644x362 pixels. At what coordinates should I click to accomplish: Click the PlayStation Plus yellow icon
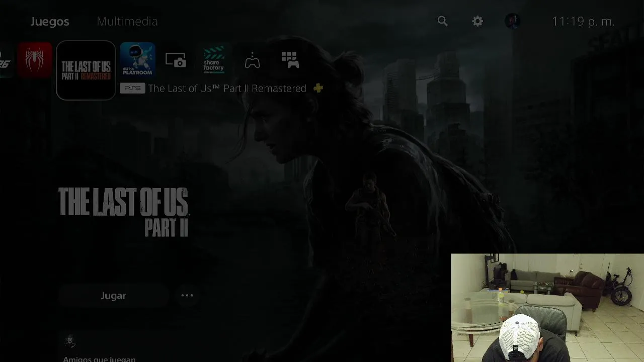[318, 88]
